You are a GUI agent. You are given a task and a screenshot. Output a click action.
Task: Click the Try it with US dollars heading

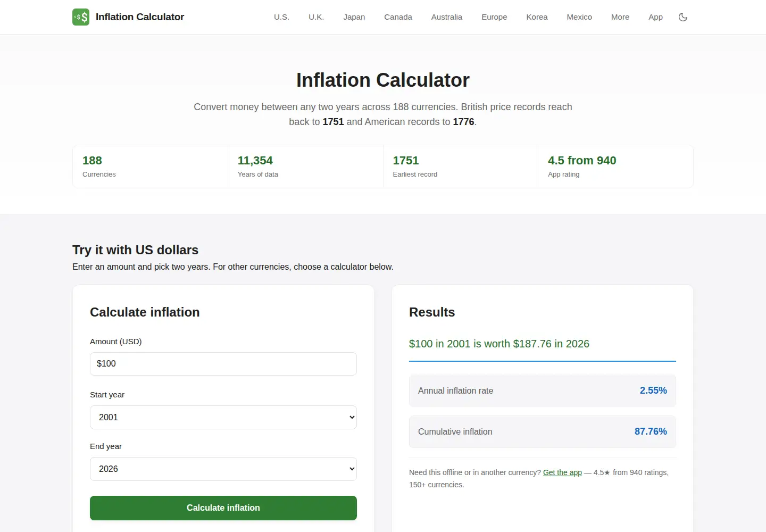pos(135,250)
